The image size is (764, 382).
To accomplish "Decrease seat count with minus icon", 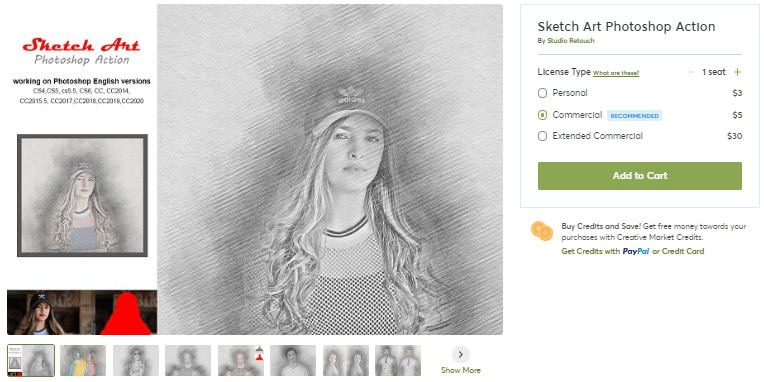I will [690, 72].
